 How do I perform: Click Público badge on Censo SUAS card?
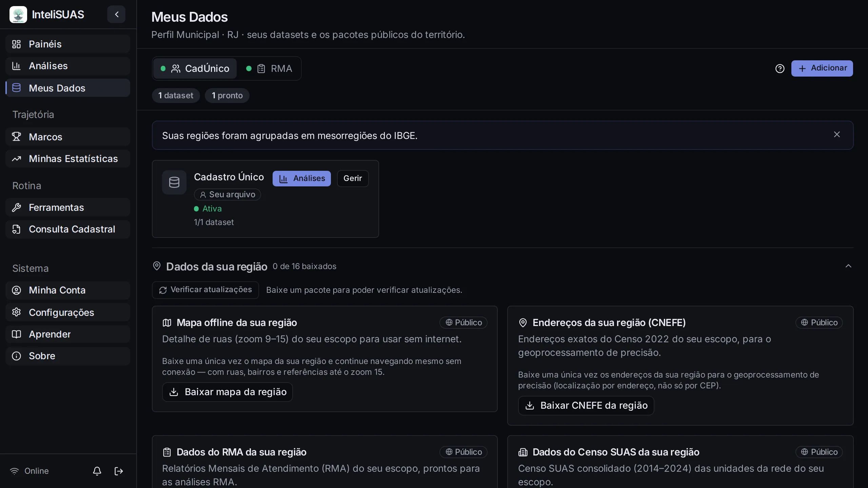tap(819, 452)
